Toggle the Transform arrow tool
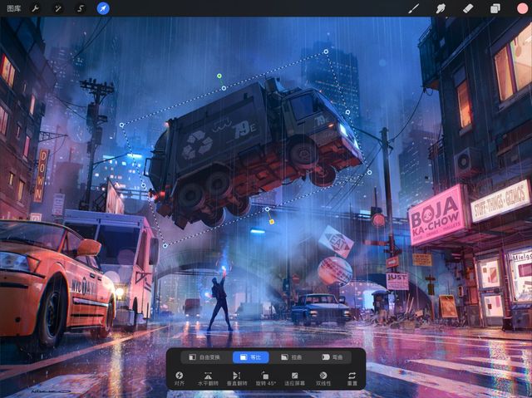 tap(103, 8)
